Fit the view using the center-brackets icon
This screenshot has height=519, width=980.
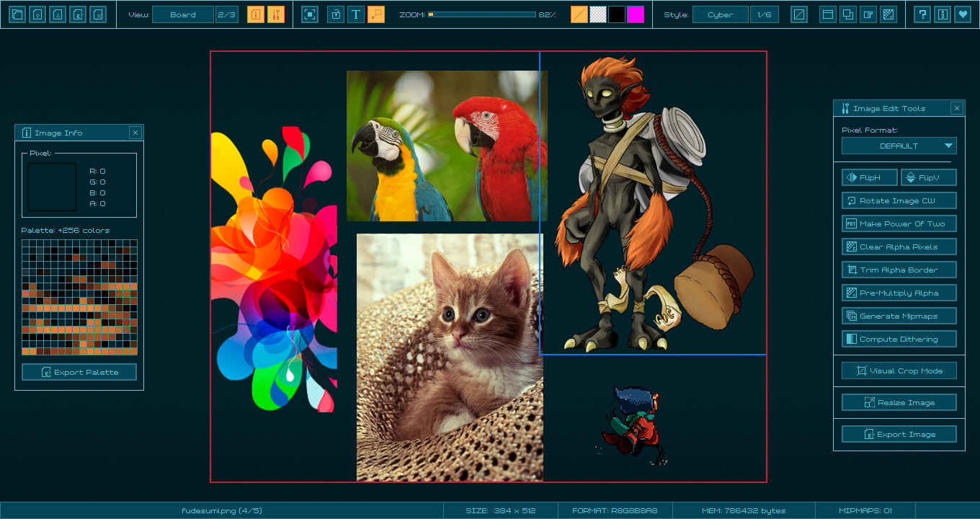tap(309, 14)
